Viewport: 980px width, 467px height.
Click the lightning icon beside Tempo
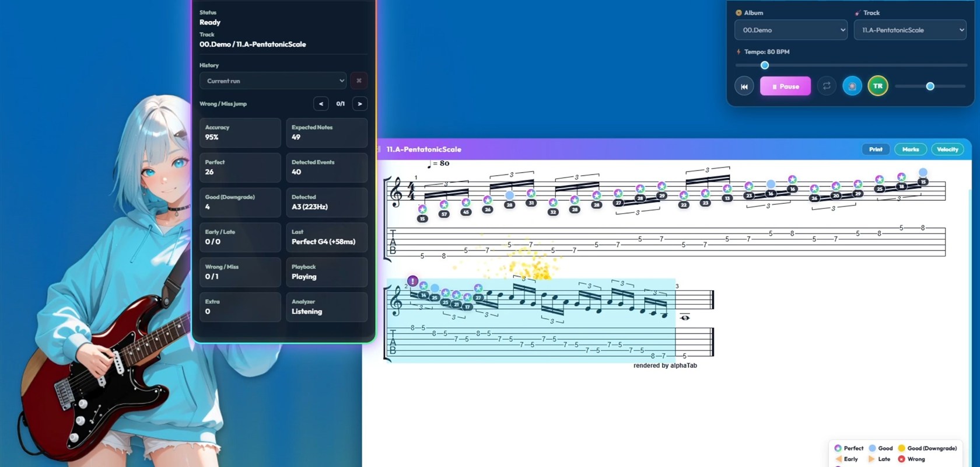click(x=738, y=52)
